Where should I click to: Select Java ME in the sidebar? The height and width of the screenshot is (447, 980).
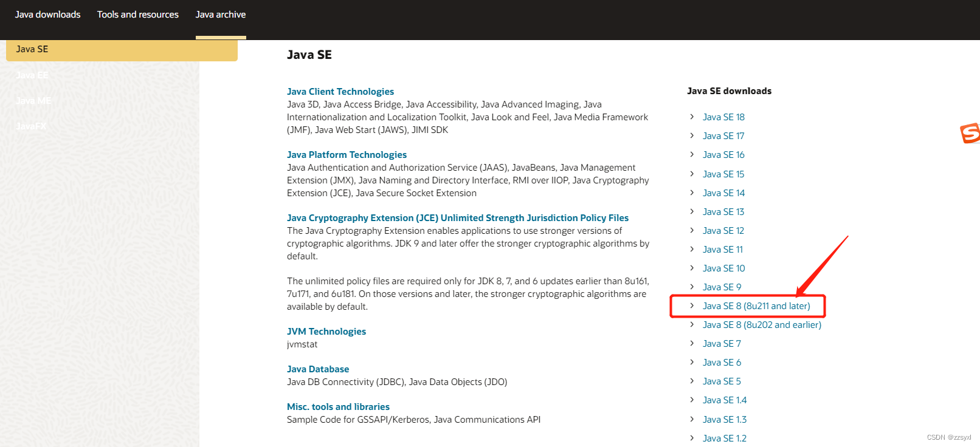coord(33,101)
